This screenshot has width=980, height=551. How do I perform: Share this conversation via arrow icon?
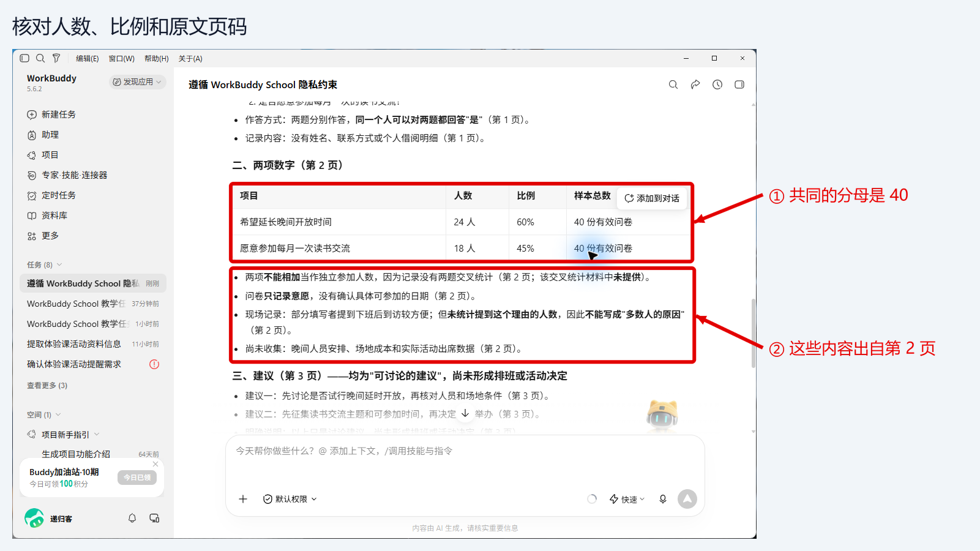695,84
